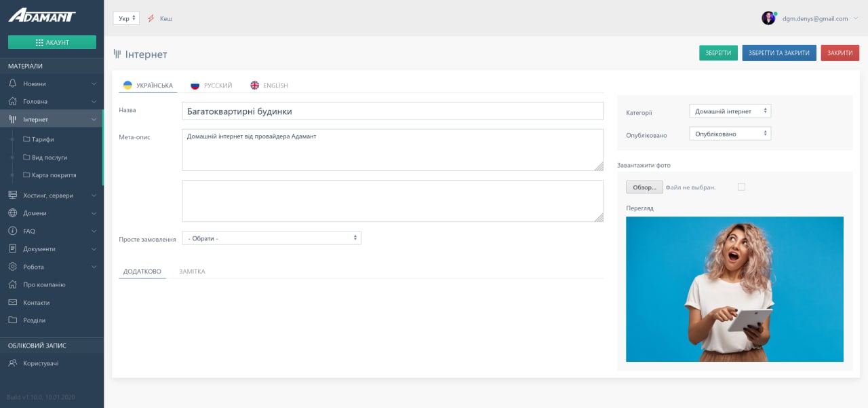Toggle the checkbox next to Файл не выбран

pyautogui.click(x=741, y=187)
